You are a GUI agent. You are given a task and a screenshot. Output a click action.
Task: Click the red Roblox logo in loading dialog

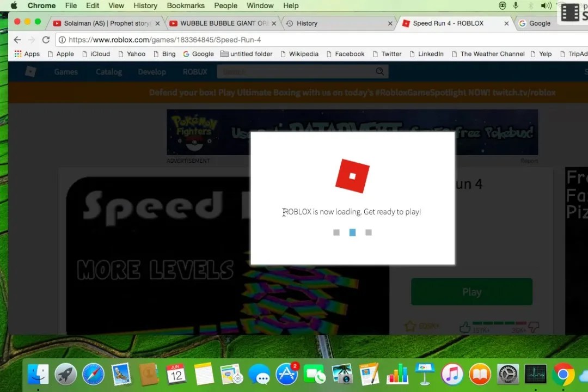point(352,176)
